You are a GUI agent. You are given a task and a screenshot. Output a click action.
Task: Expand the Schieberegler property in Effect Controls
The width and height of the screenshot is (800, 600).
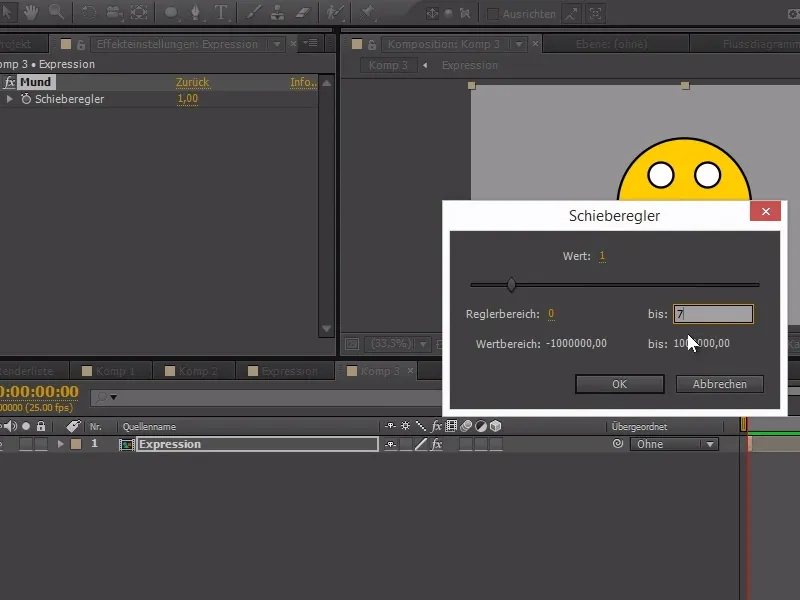[10, 100]
